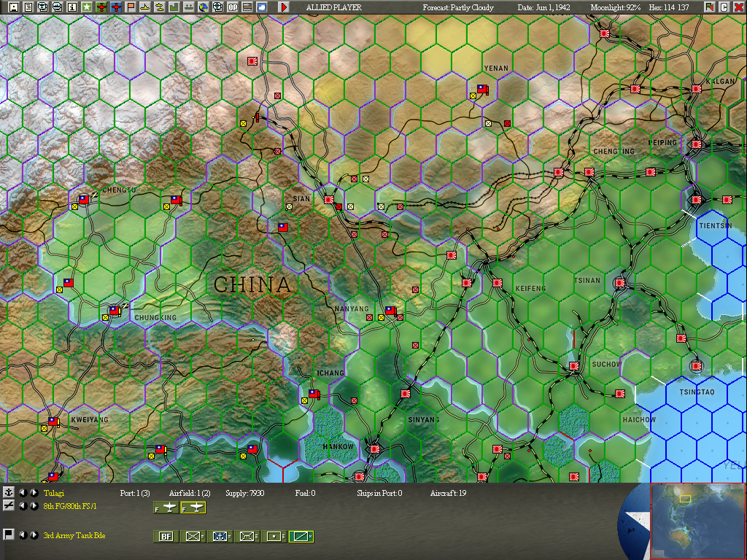747x560 pixels.
Task: Click the Chinese flag base at Kweiyang
Action: [53, 421]
